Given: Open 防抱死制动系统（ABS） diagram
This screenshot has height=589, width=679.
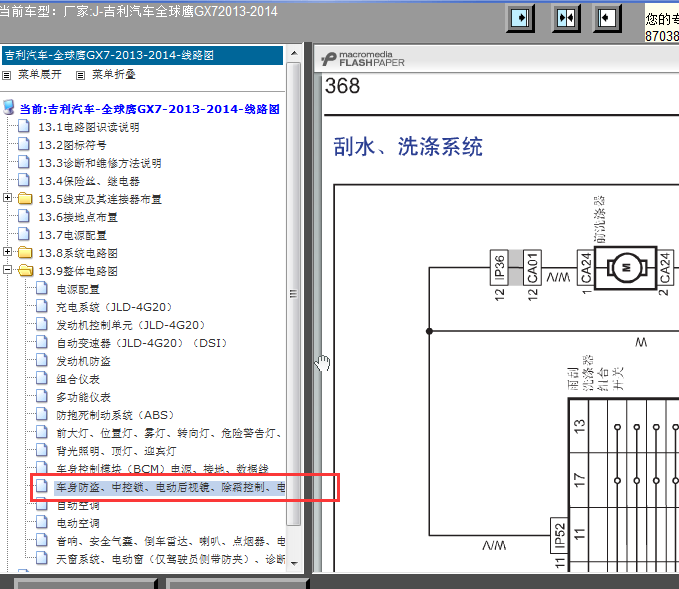Looking at the screenshot, I should (115, 415).
